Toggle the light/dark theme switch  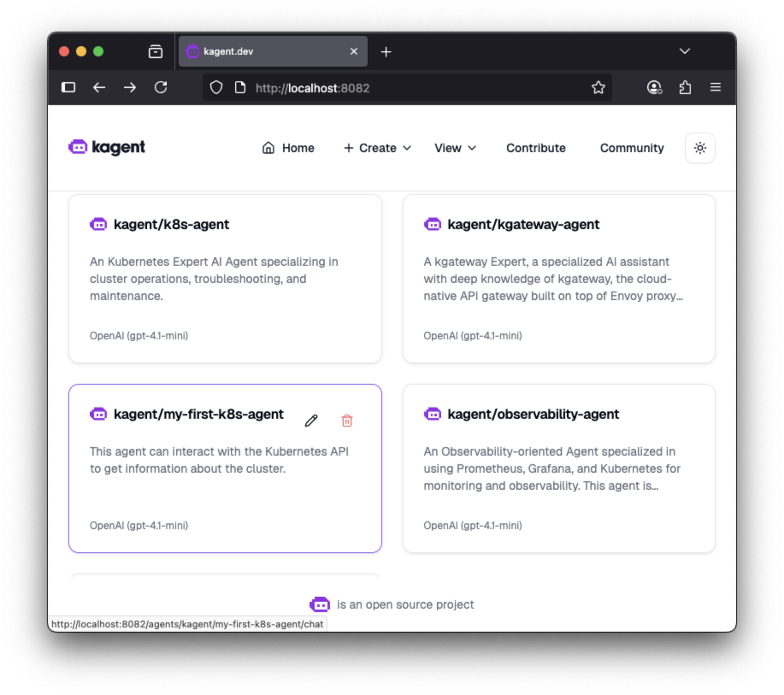click(700, 148)
